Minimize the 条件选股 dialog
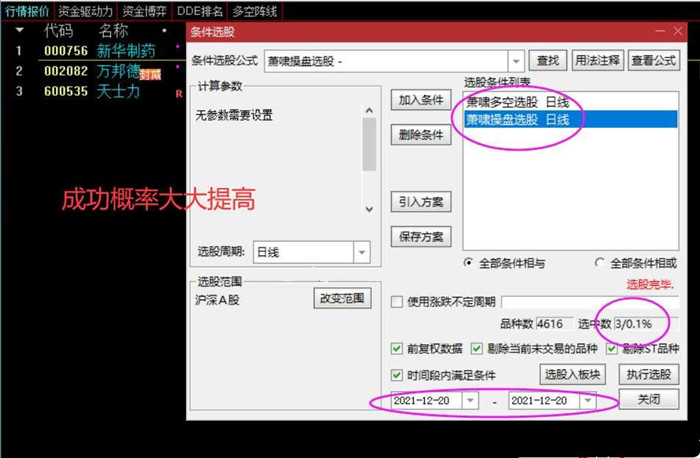Viewport: 700px width, 458px height. [660, 31]
